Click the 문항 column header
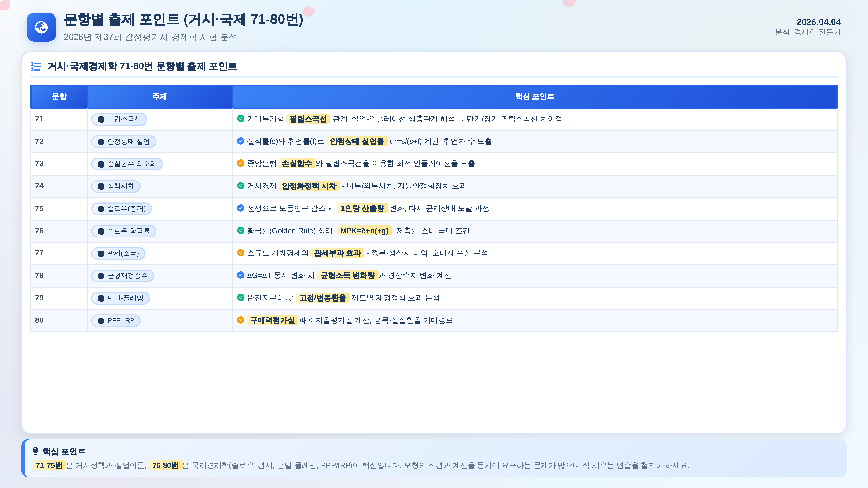Image resolution: width=868 pixels, height=488 pixels. click(59, 97)
